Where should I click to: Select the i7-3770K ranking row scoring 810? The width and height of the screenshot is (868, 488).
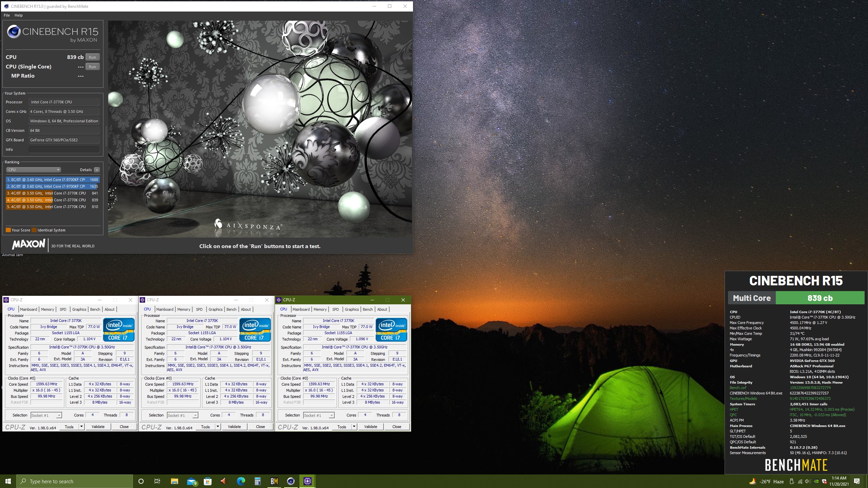(x=53, y=207)
